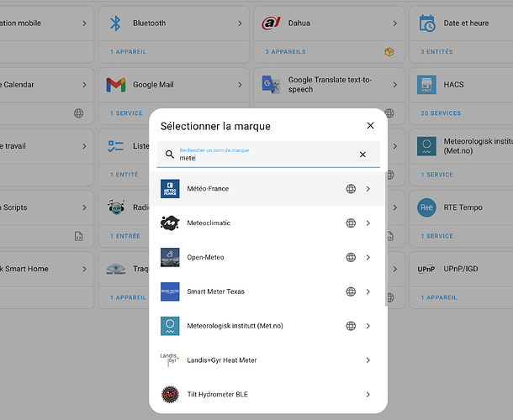The image size is (513, 420).
Task: Click the Date et heure calendar icon
Action: [427, 24]
